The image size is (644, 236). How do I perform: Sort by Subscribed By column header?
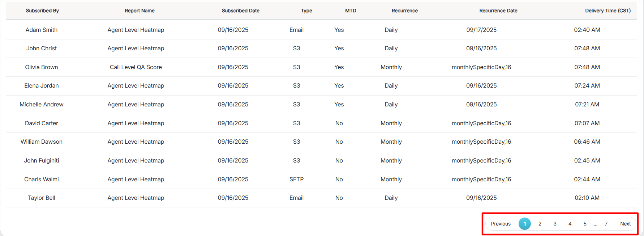pyautogui.click(x=42, y=11)
